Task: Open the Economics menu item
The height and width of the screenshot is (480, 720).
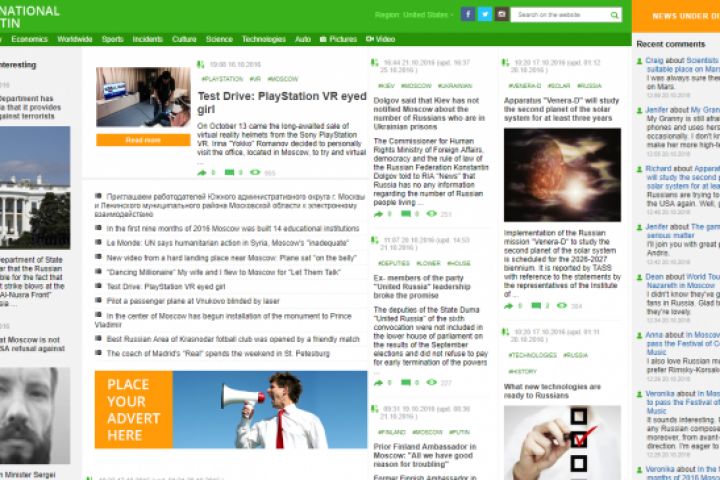Action: [x=29, y=39]
